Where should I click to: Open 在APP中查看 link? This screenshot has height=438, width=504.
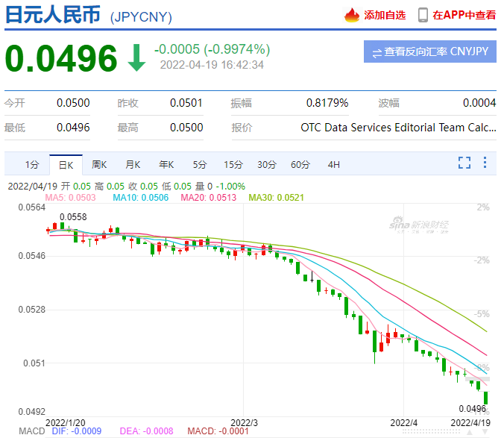pos(464,15)
